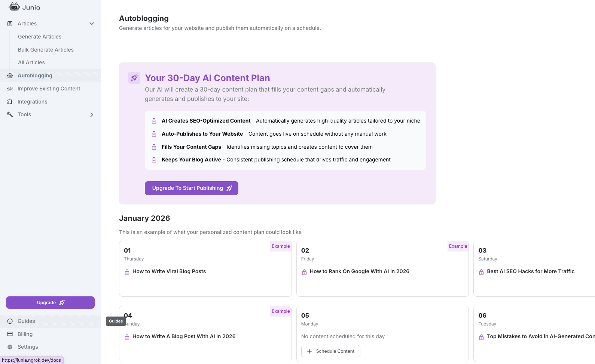Click the Improve Existing Content sparkle icon
Image resolution: width=595 pixels, height=364 pixels.
(x=10, y=89)
